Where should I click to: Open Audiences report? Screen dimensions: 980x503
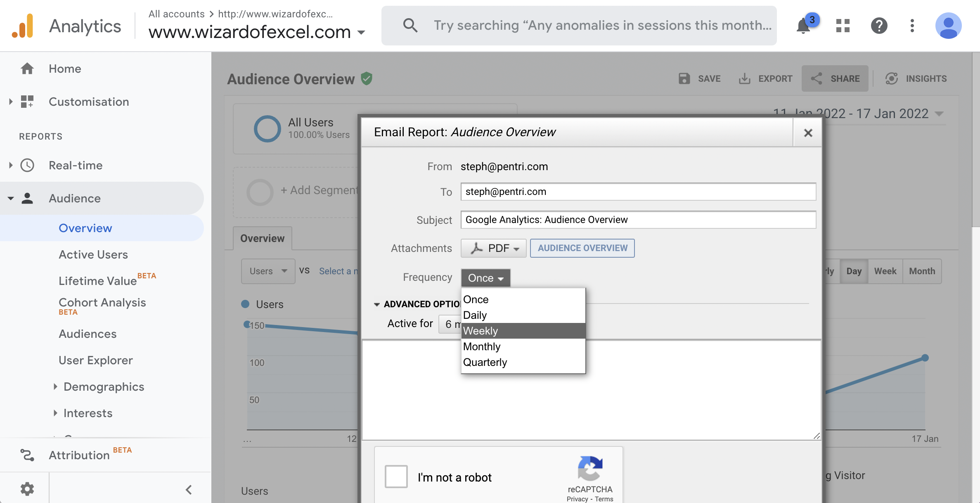pyautogui.click(x=88, y=334)
